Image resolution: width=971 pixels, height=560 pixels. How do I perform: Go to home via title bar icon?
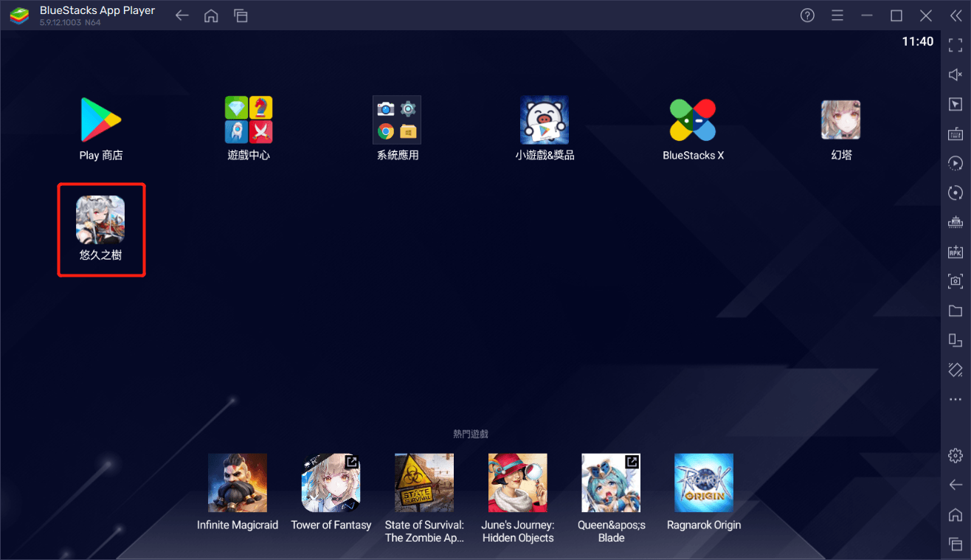pyautogui.click(x=211, y=15)
